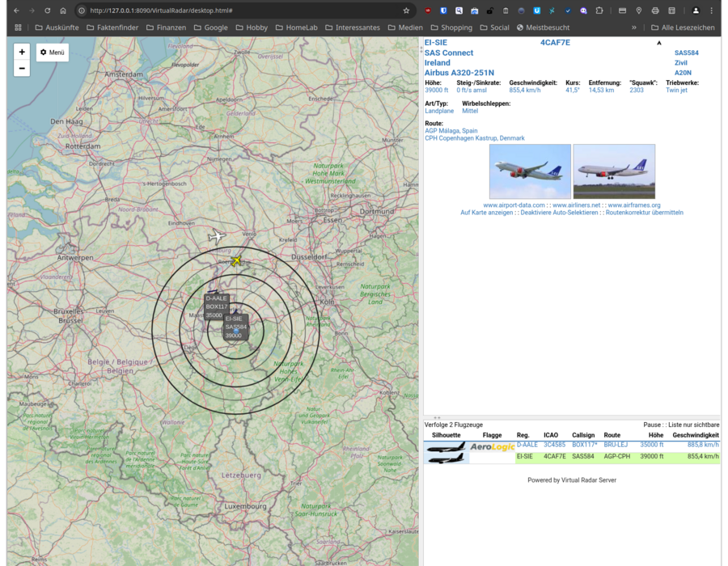Open the Medien bookmark folder

click(x=405, y=27)
